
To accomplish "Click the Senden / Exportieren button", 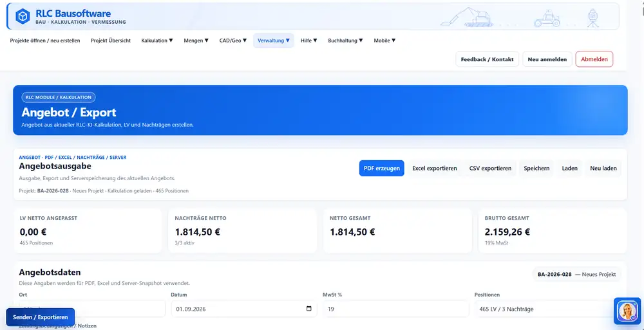I will click(x=40, y=317).
